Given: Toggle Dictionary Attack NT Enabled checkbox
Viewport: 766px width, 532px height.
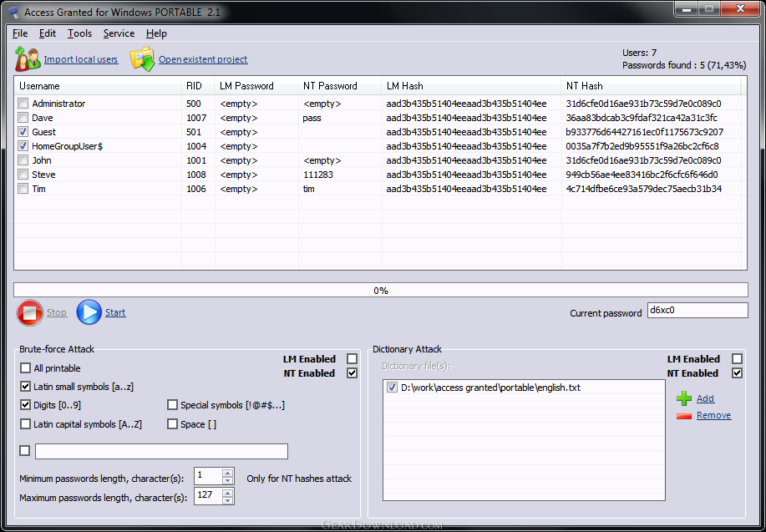Looking at the screenshot, I should point(737,373).
